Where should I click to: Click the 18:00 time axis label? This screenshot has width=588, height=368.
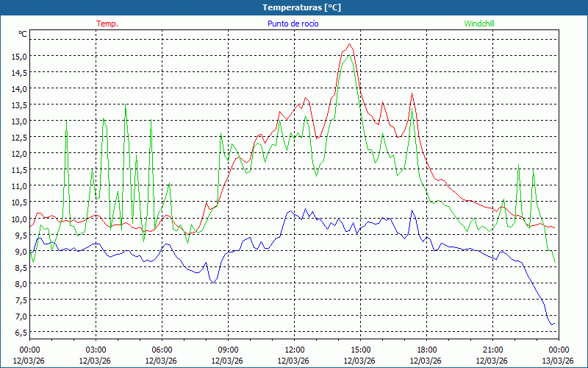click(426, 350)
